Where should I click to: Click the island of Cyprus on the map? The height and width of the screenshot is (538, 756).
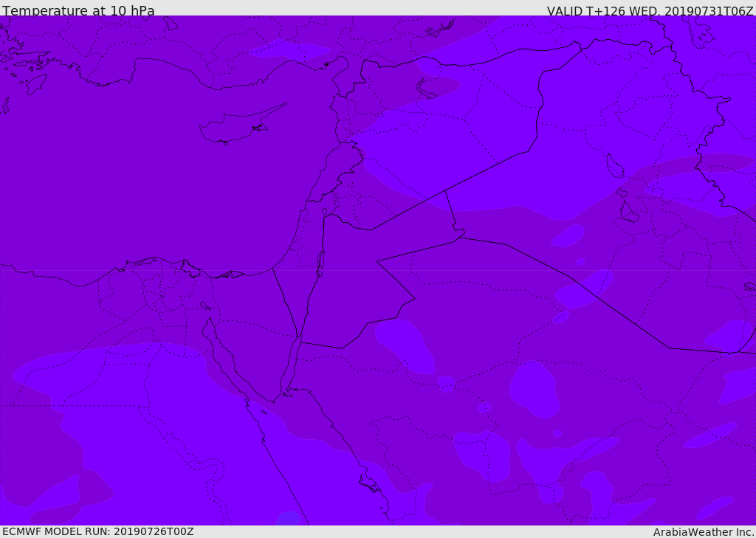(241, 125)
